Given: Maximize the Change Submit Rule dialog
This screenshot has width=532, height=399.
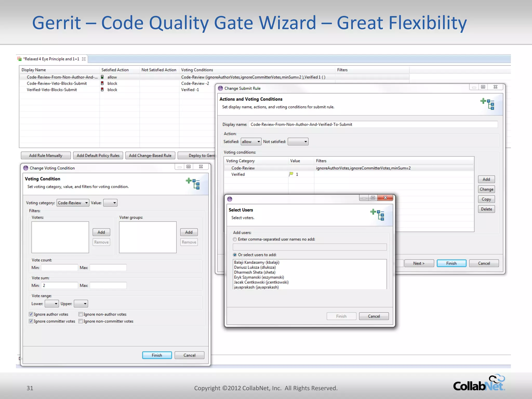Looking at the screenshot, I should click(483, 87).
